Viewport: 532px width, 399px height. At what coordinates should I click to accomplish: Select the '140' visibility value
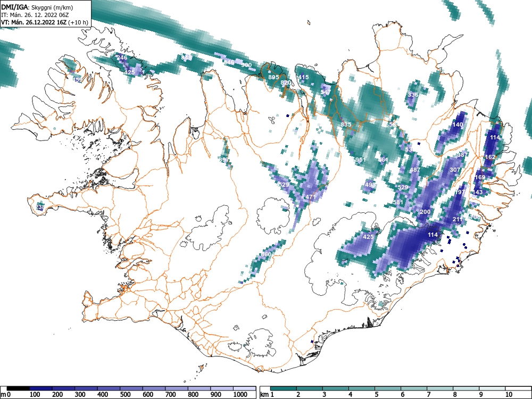(x=458, y=124)
